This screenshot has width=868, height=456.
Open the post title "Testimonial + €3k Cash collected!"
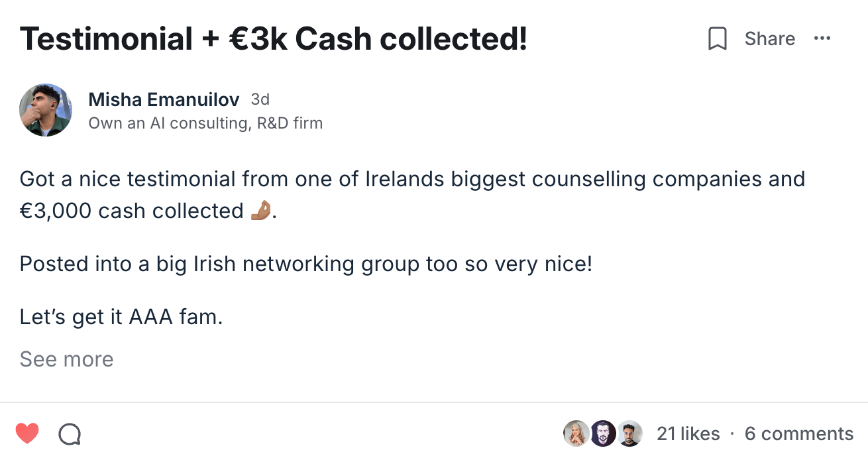pos(273,39)
